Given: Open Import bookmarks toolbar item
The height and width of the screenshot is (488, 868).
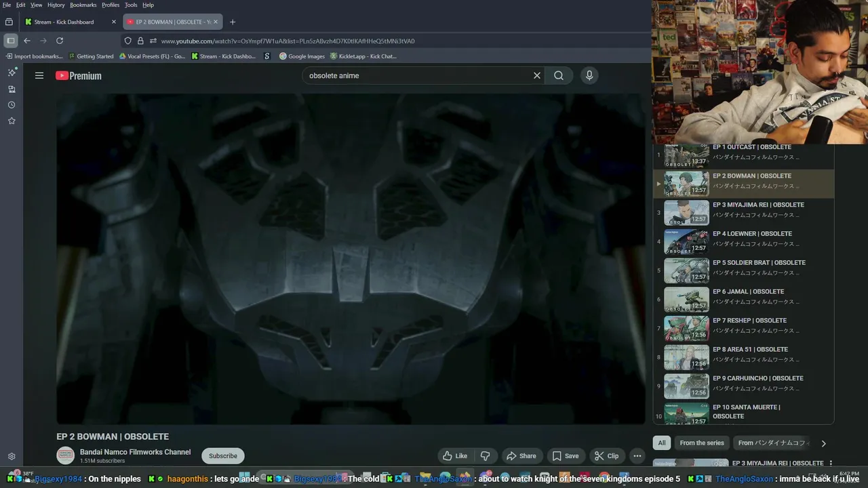Looking at the screenshot, I should point(33,56).
